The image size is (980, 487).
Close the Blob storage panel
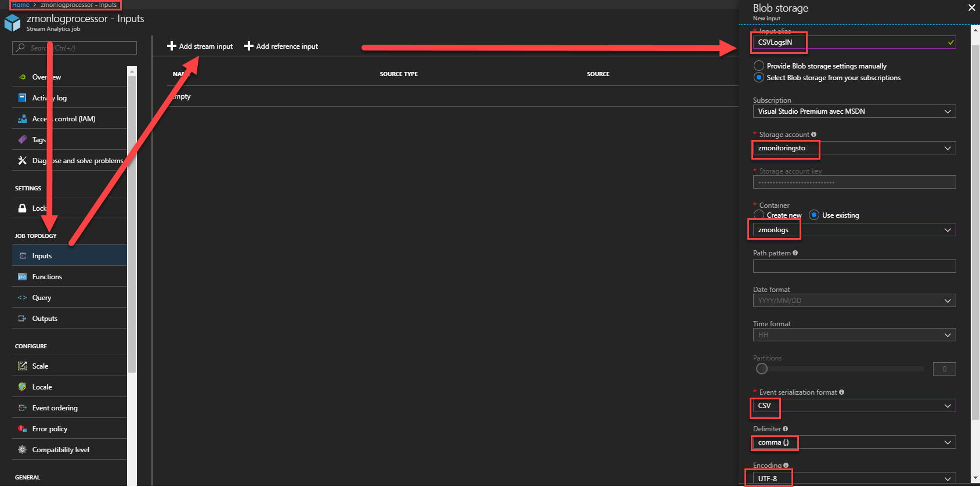click(971, 8)
